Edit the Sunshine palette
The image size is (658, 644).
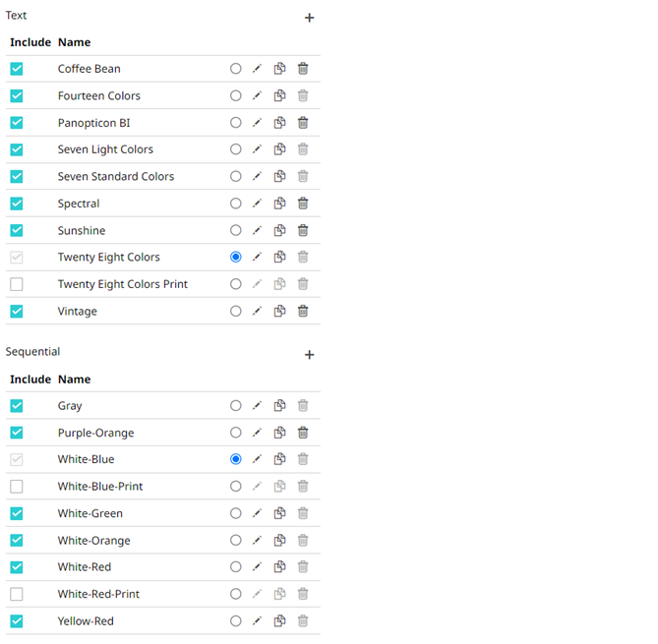pyautogui.click(x=257, y=230)
